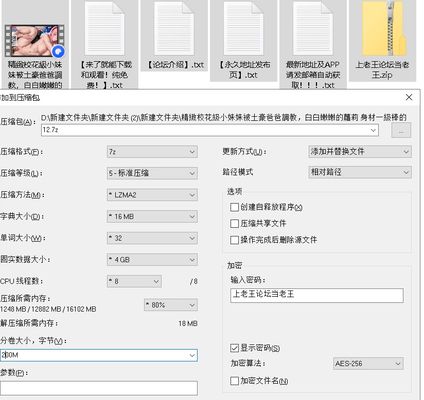Expand the AES-256 encryption algorithm dropdown
This screenshot has width=424, height=400.
point(368,364)
